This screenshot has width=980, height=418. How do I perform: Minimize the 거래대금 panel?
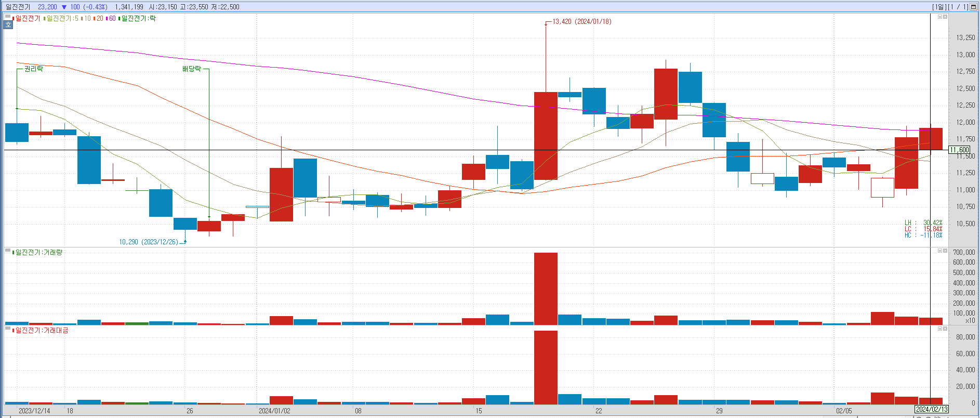[x=939, y=329]
